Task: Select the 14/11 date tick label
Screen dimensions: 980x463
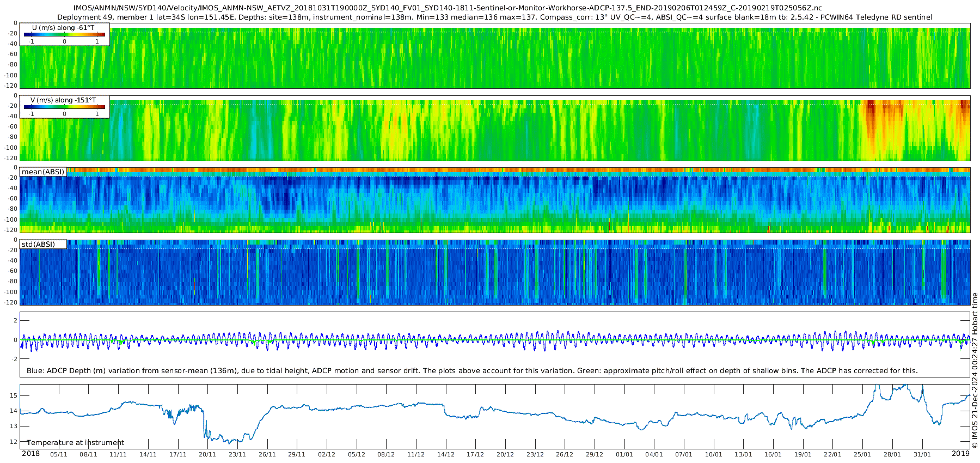Action: 148,454
